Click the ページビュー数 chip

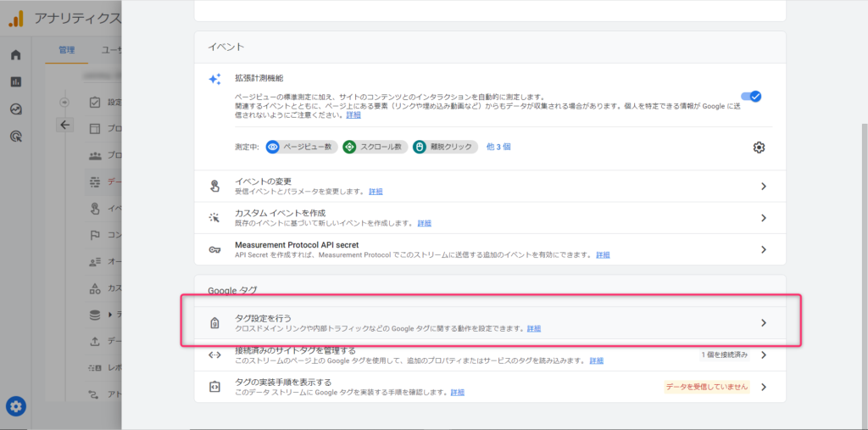[302, 147]
